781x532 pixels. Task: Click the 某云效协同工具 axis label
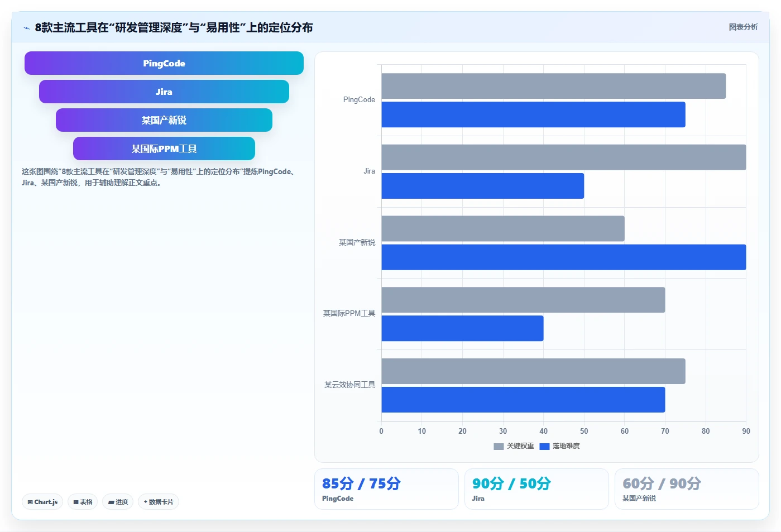[x=349, y=385]
